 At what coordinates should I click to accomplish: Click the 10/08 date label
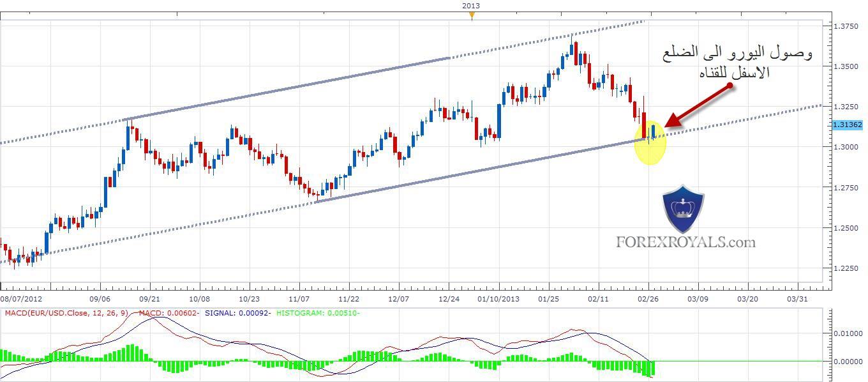[x=199, y=298]
